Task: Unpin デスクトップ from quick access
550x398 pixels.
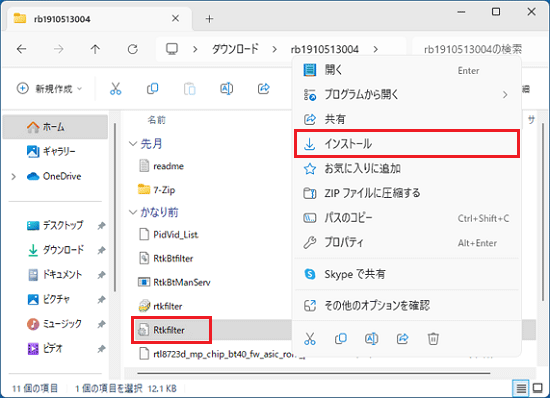Action: (101, 225)
